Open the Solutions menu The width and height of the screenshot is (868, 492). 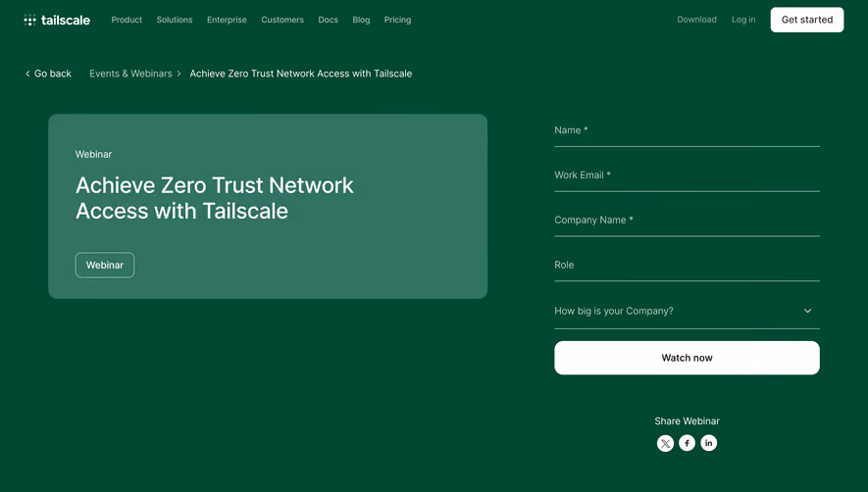175,20
